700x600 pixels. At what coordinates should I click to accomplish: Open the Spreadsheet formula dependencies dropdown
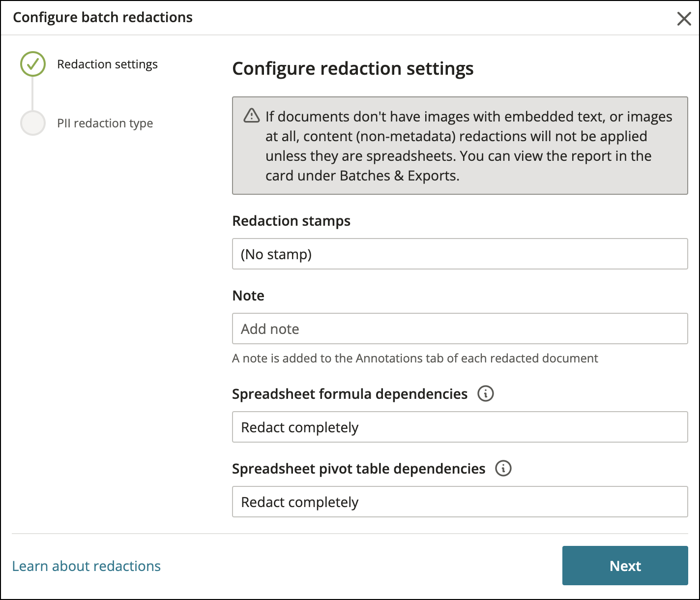pyautogui.click(x=460, y=427)
